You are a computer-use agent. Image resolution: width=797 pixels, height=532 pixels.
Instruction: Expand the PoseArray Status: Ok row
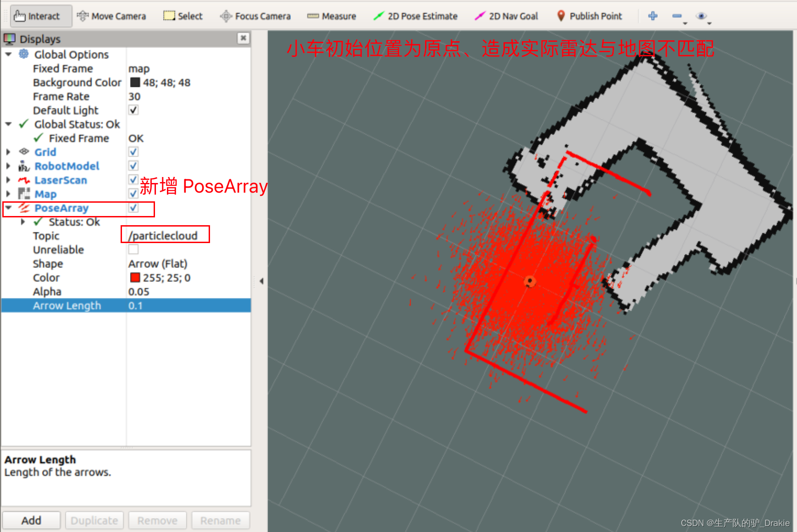click(23, 222)
